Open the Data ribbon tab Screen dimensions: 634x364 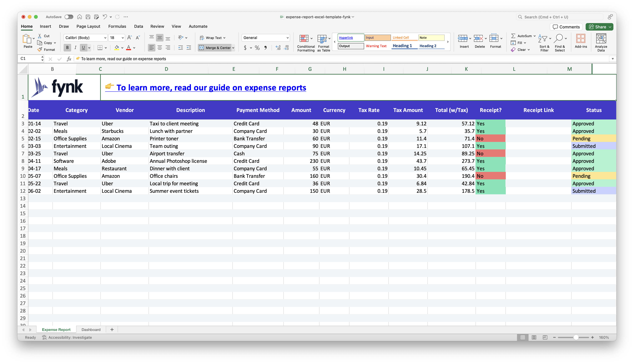click(139, 26)
